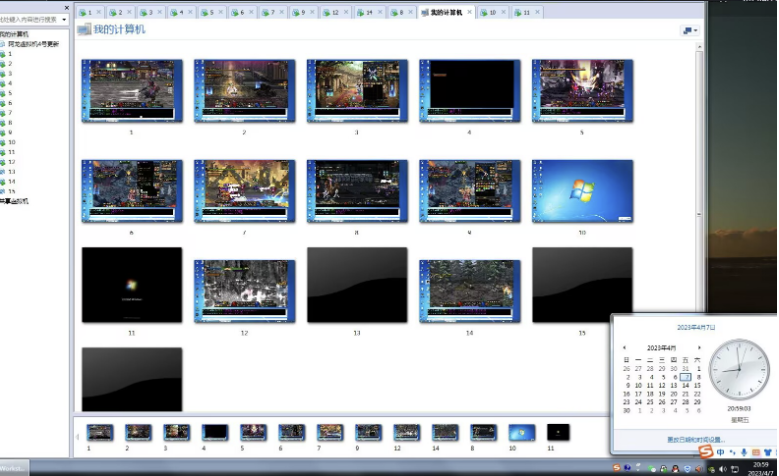Select the shared VMs node at the tree bottom

pos(15,201)
